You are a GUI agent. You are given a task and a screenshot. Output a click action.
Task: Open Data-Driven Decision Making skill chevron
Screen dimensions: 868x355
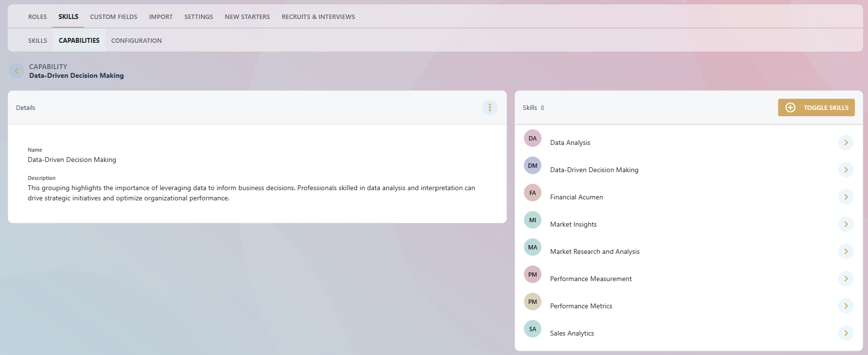click(846, 170)
